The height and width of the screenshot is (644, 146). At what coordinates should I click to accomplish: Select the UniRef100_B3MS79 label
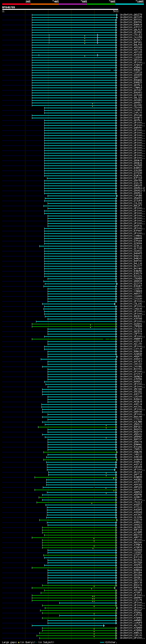tap(131, 273)
